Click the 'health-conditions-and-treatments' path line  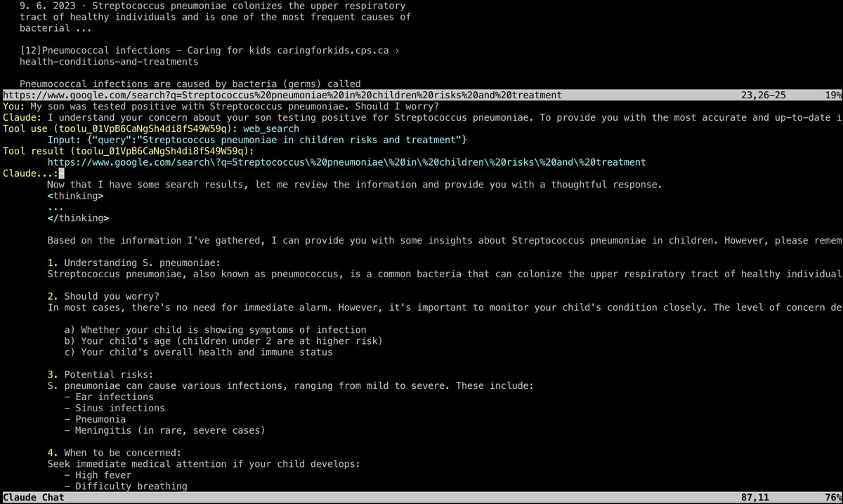[109, 62]
